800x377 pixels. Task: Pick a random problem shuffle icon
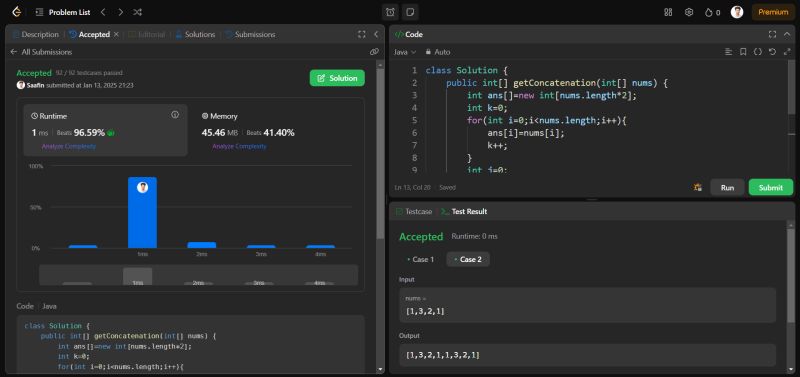tap(137, 12)
